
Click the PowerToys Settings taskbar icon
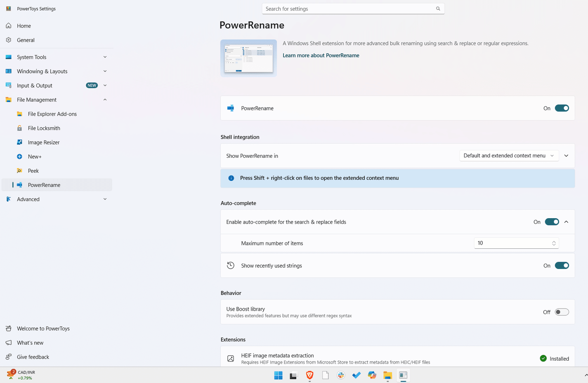[x=403, y=375]
